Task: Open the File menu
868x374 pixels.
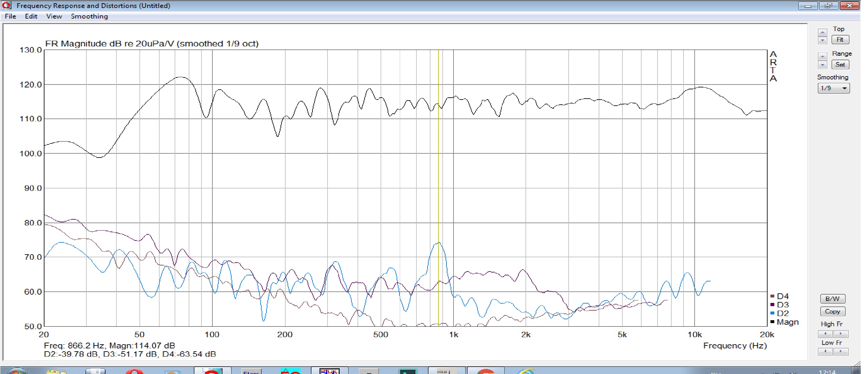Action: pos(11,16)
